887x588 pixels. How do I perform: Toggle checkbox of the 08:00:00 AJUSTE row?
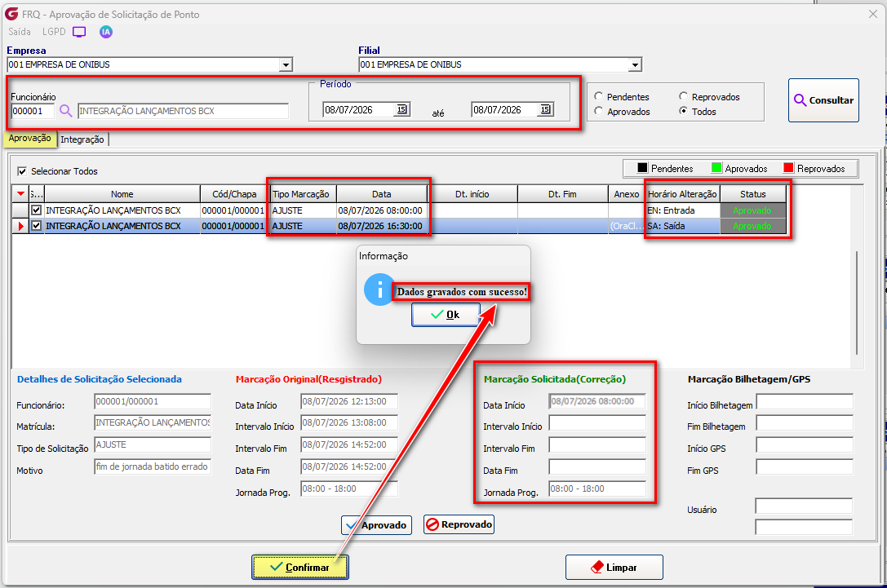tap(36, 210)
